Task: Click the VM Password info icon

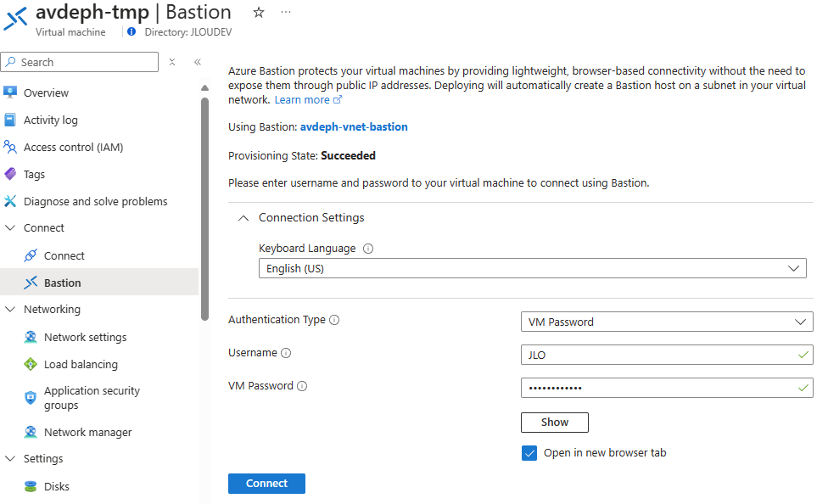Action: click(302, 386)
